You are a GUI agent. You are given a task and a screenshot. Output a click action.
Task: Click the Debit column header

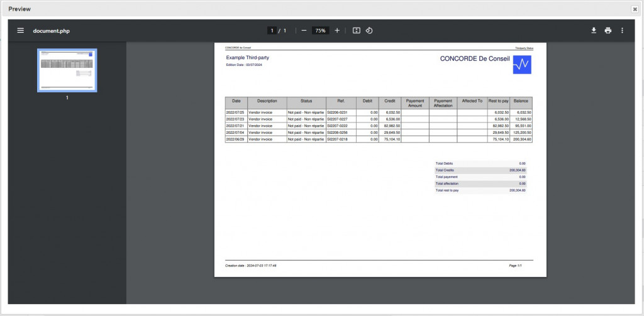[367, 103]
